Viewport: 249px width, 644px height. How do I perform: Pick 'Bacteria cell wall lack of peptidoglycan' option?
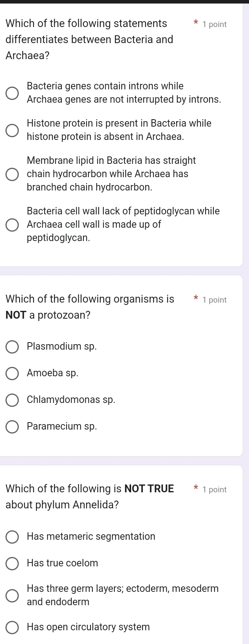click(x=12, y=225)
